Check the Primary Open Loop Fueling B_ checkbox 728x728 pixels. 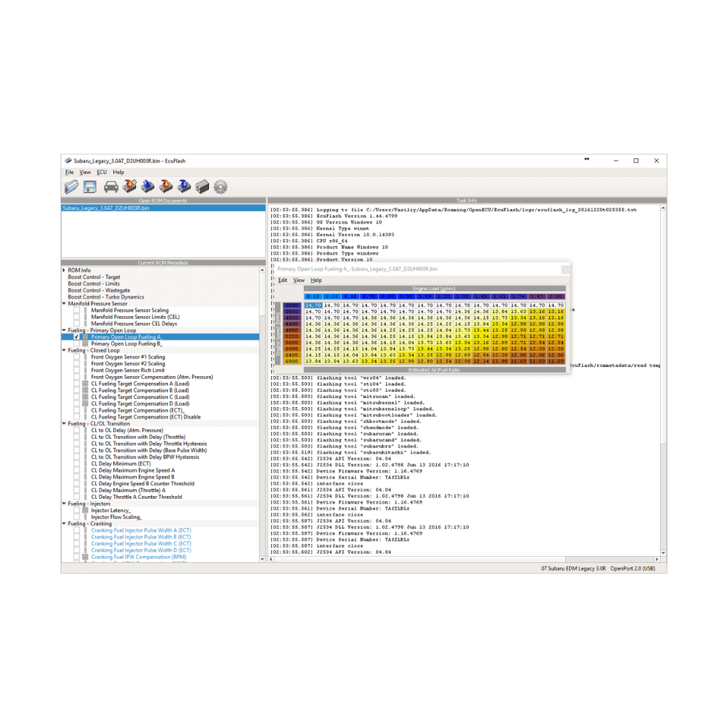(x=77, y=344)
